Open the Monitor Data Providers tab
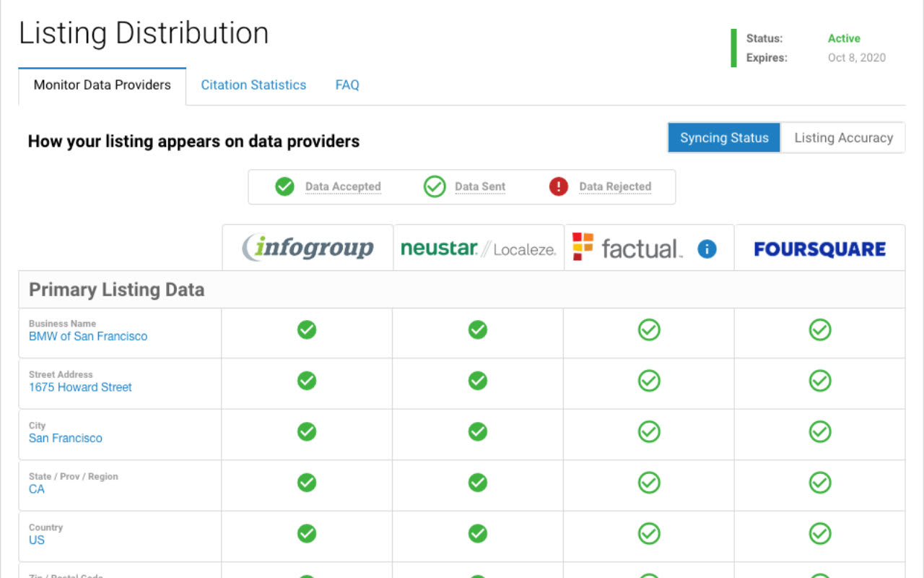 tap(103, 85)
